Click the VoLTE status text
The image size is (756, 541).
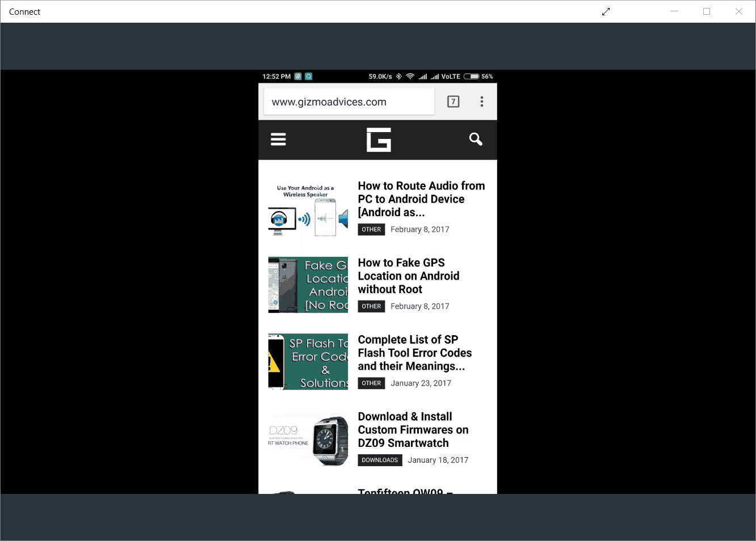click(x=451, y=77)
